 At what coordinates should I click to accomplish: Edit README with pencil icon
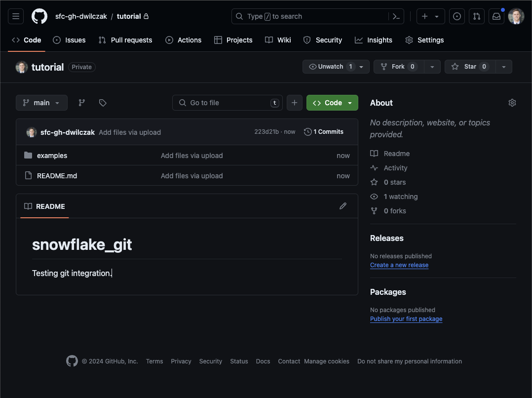pos(343,206)
